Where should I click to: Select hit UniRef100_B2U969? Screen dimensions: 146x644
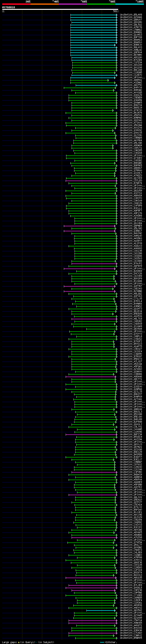click(x=131, y=271)
